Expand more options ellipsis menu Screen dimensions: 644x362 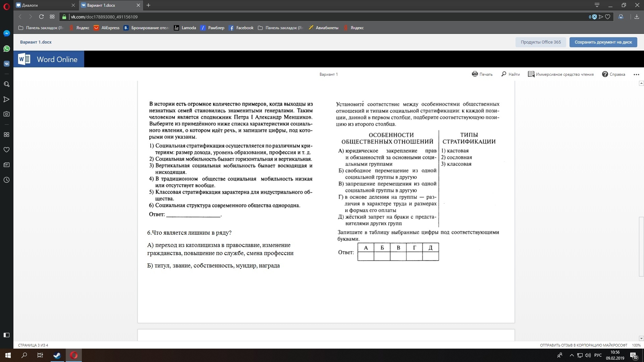point(636,74)
